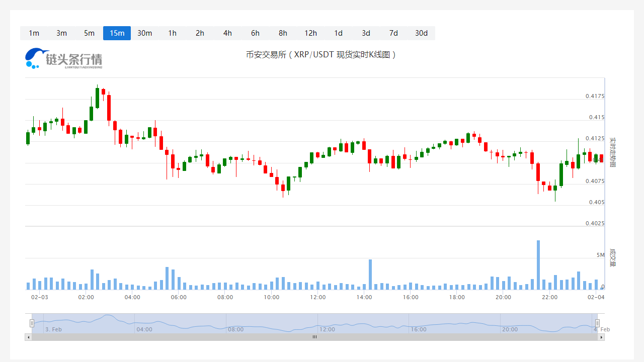Click the 链头条行情 logo
The image size is (644, 362).
tap(63, 58)
